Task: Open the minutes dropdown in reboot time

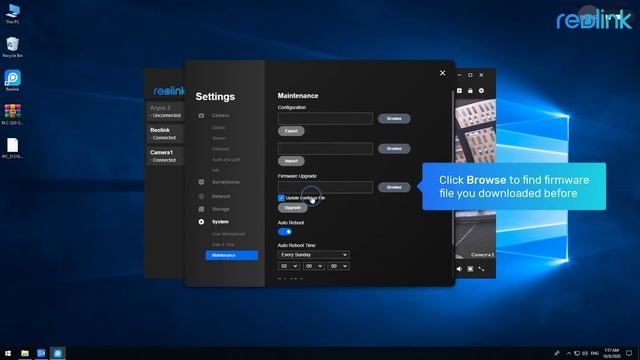Action: [x=313, y=266]
